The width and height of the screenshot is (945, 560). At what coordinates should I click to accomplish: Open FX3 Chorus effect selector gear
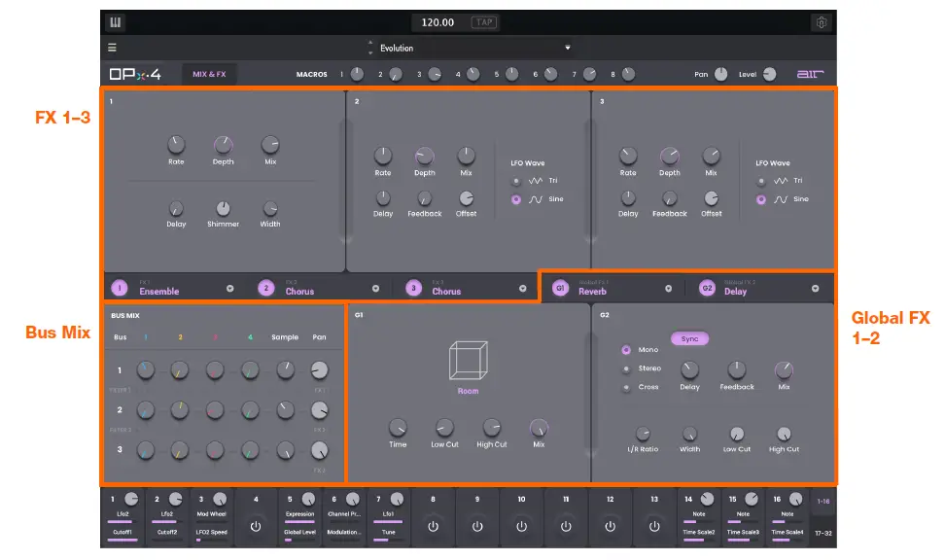pyautogui.click(x=520, y=288)
